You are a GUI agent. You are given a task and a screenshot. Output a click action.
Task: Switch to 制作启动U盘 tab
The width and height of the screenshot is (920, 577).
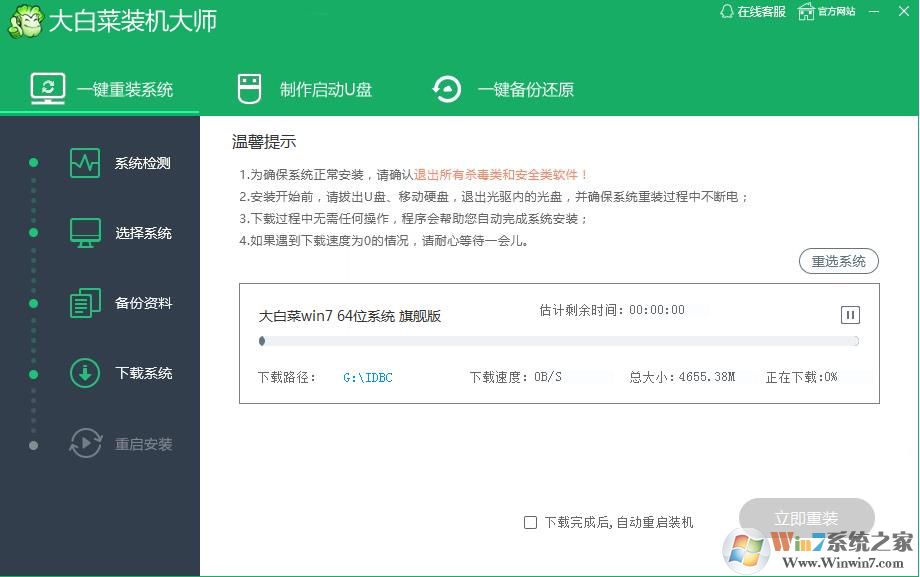point(304,89)
